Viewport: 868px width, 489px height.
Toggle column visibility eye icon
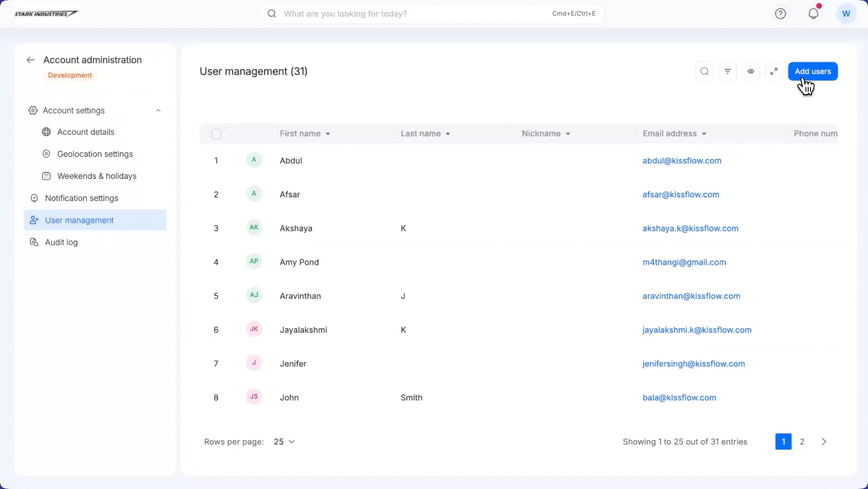[x=751, y=72]
